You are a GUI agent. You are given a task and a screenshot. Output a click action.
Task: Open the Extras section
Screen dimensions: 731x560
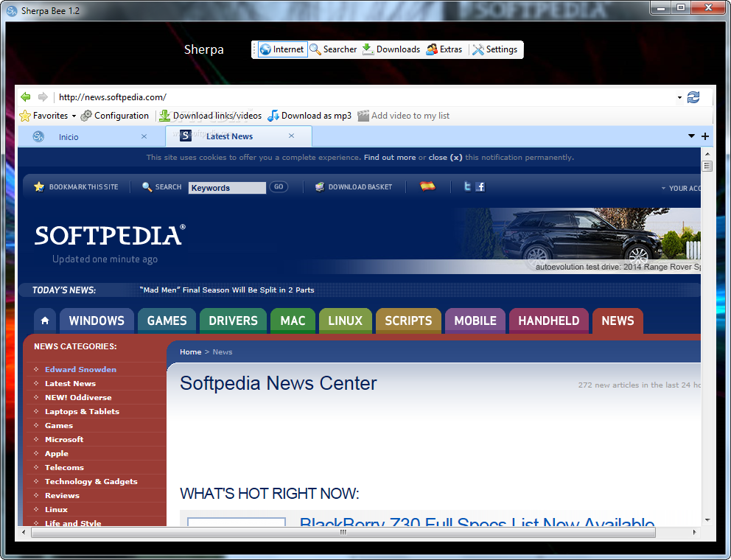point(444,49)
